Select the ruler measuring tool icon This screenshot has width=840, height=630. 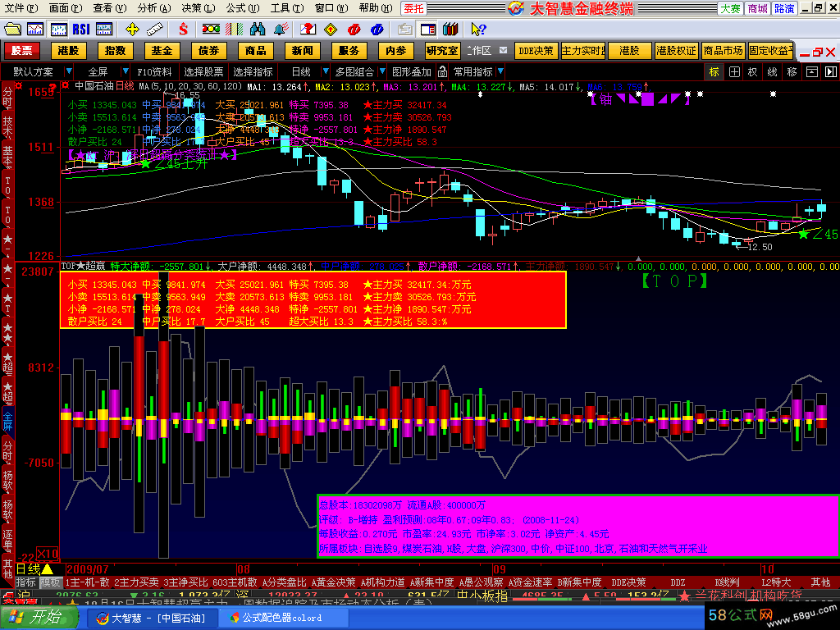(155, 29)
